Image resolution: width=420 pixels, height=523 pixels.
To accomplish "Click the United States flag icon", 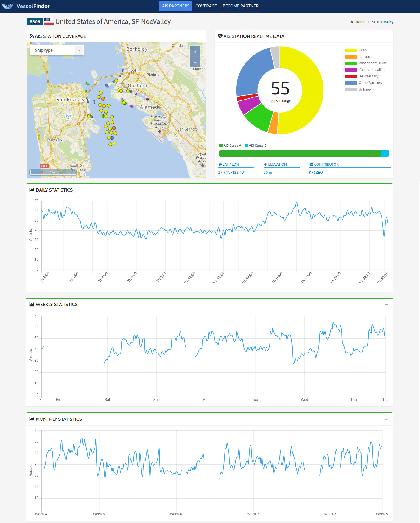I will point(49,21).
